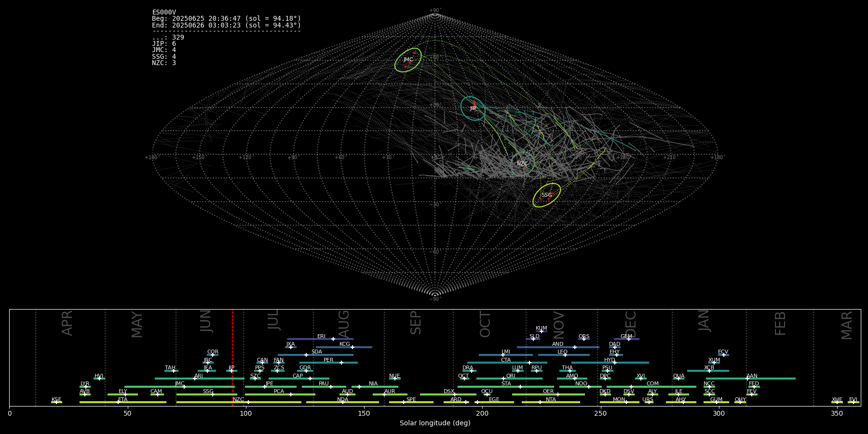The image size is (868, 434).
Task: Click the ETA shower label in timeline
Action: coord(123,400)
